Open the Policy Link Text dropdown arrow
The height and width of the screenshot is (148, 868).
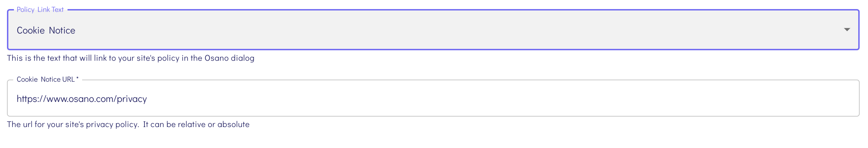coord(847,30)
